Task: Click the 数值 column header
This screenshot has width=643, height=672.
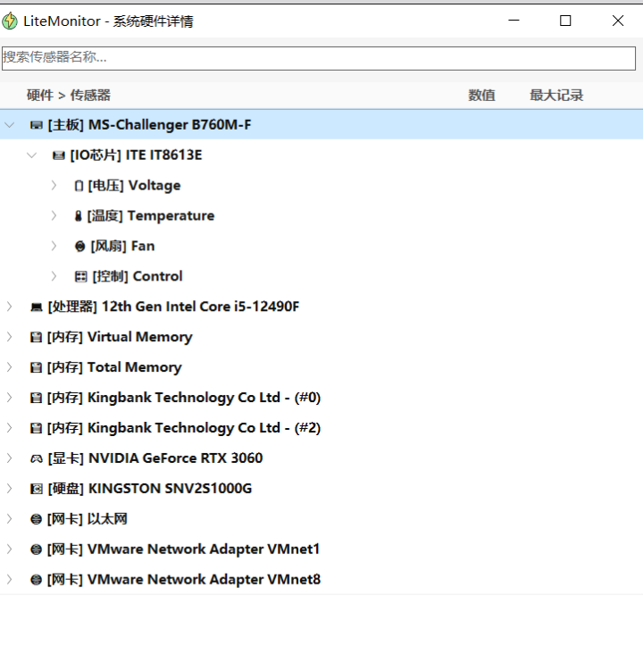Action: (481, 95)
